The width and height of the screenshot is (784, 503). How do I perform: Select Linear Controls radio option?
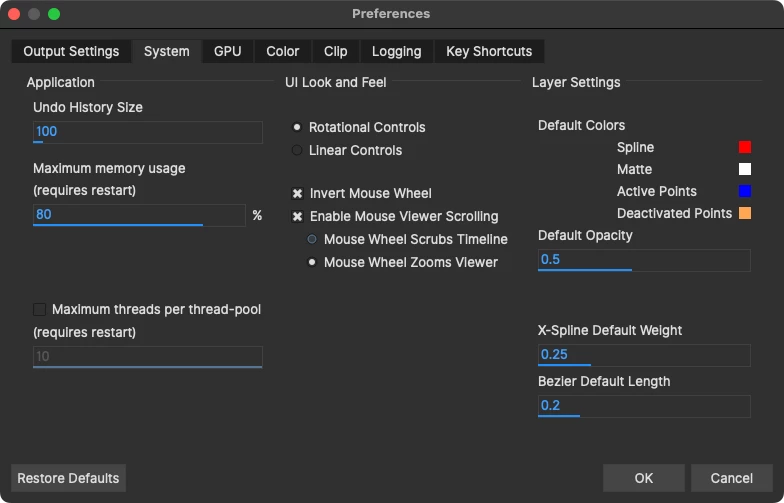(x=297, y=150)
